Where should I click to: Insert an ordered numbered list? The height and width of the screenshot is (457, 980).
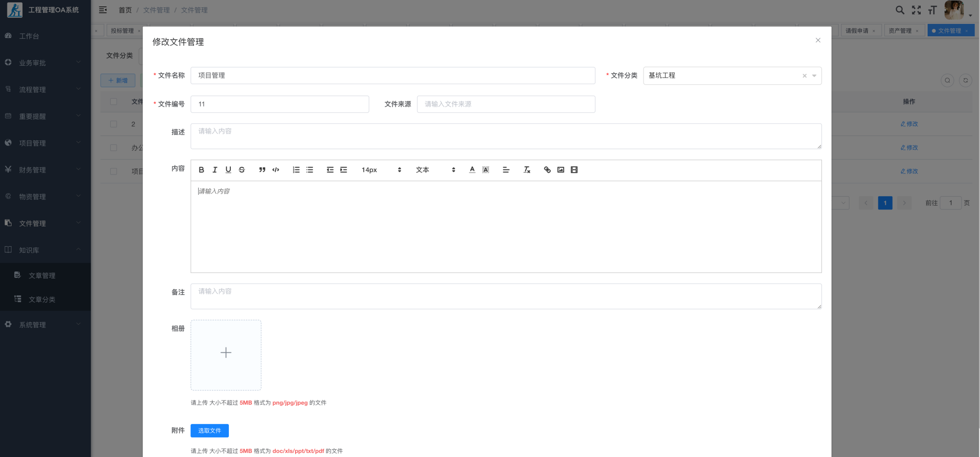(x=296, y=170)
